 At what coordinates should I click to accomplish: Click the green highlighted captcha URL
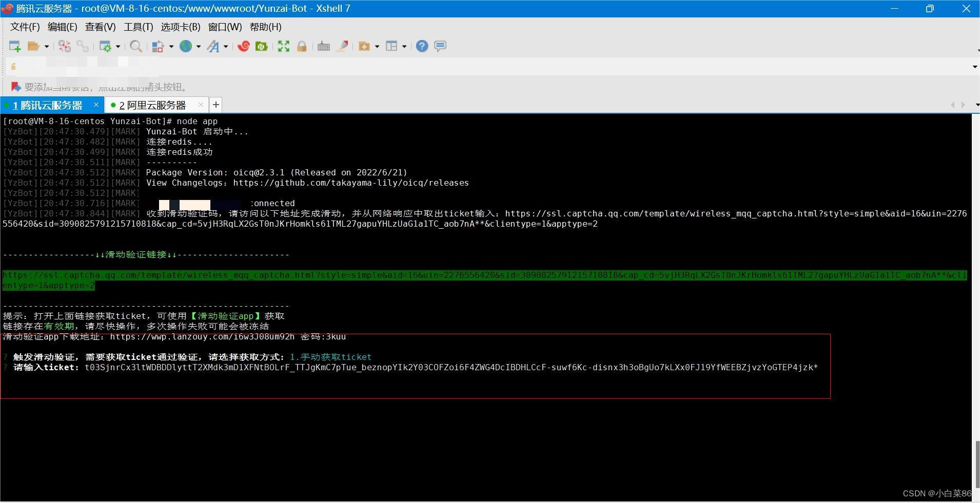coord(484,280)
